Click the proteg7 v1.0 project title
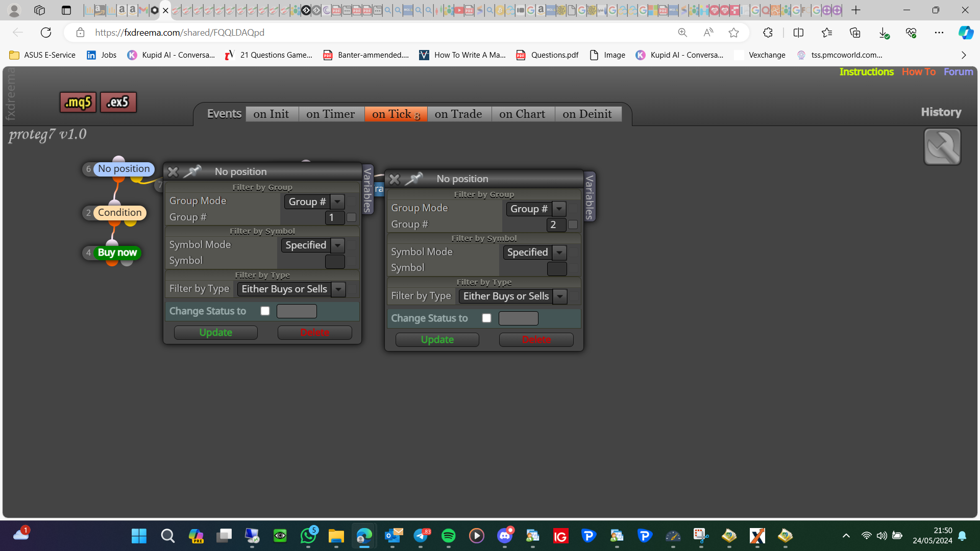This screenshot has height=551, width=980. 47,134
